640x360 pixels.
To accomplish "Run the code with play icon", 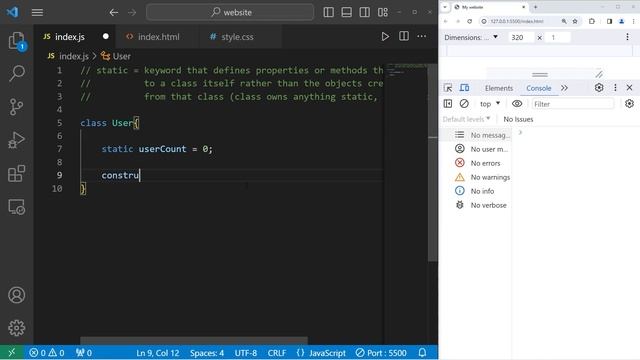I will coord(385,36).
